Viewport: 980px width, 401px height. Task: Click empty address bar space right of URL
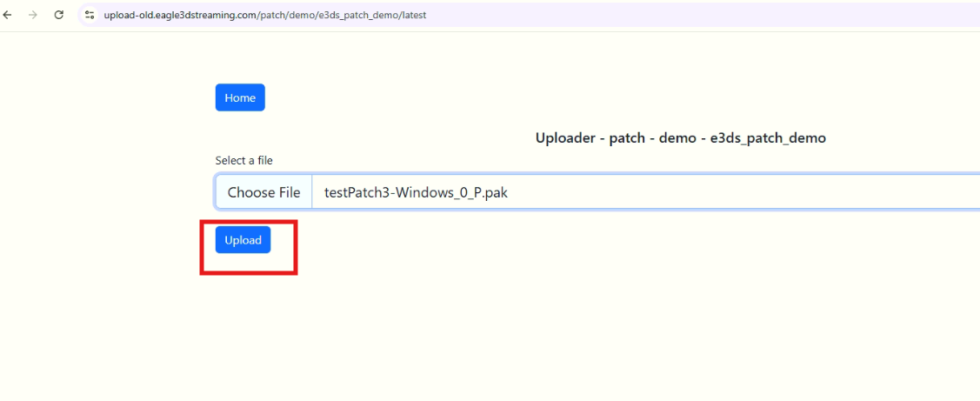pos(696,15)
